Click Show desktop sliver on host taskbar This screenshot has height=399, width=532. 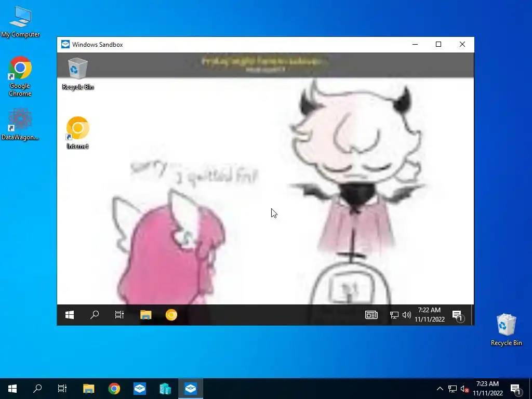(530, 389)
